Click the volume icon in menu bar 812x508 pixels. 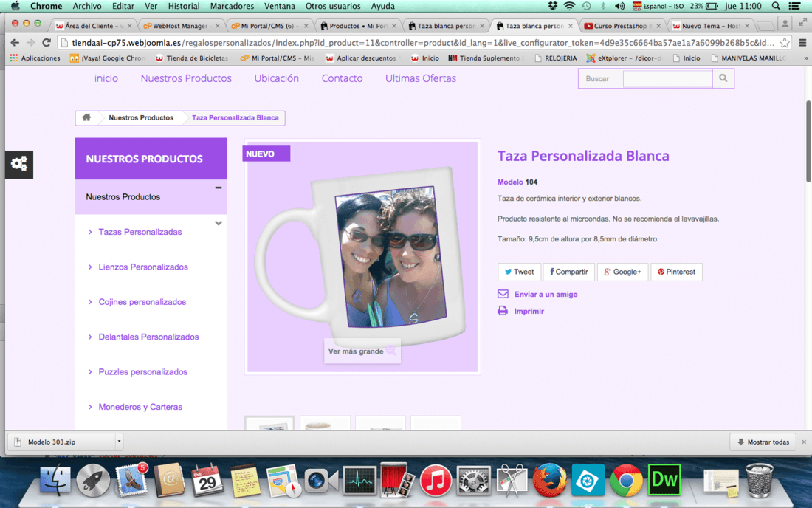[619, 6]
